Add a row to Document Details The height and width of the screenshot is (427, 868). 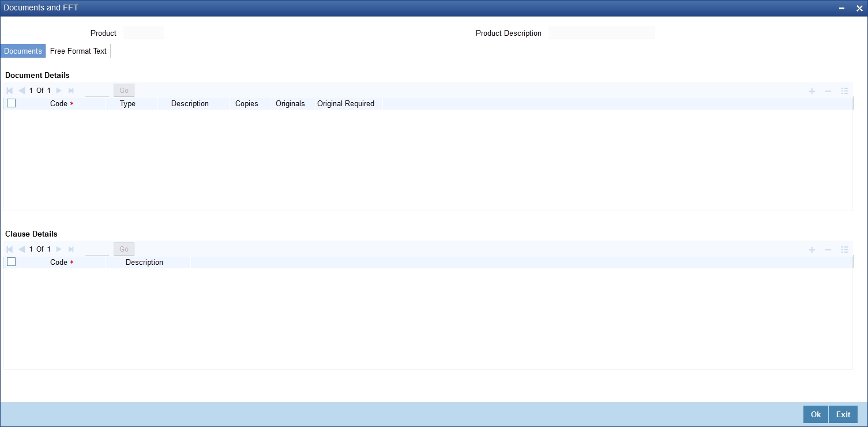pos(811,91)
